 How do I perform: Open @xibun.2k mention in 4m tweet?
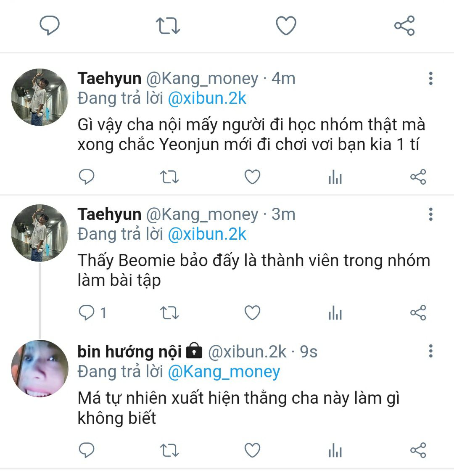pyautogui.click(x=207, y=98)
